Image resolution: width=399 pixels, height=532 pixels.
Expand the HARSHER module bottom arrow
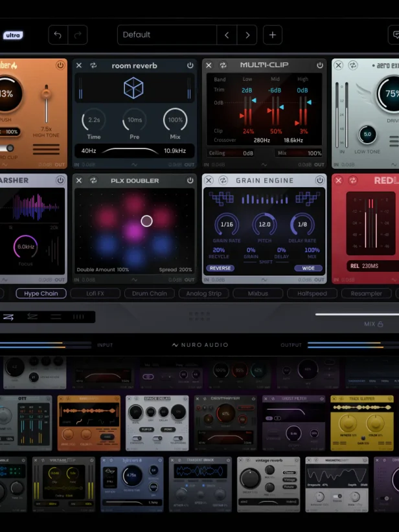[x=5, y=280]
